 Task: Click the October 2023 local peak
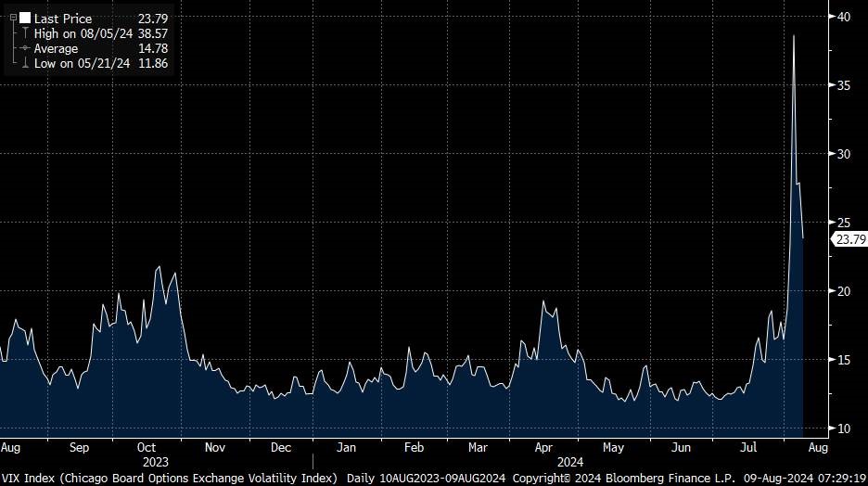coord(159,267)
